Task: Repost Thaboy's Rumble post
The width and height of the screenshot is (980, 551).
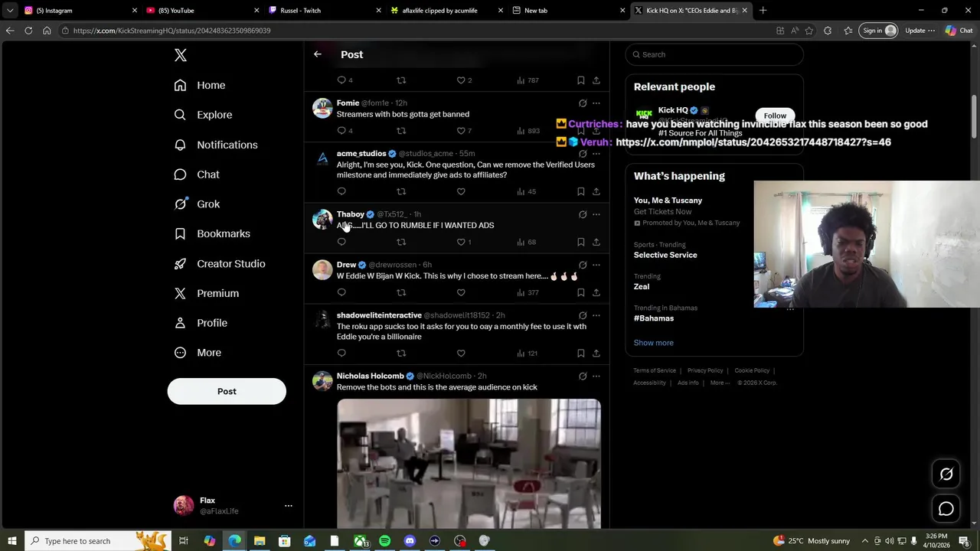Action: click(401, 242)
